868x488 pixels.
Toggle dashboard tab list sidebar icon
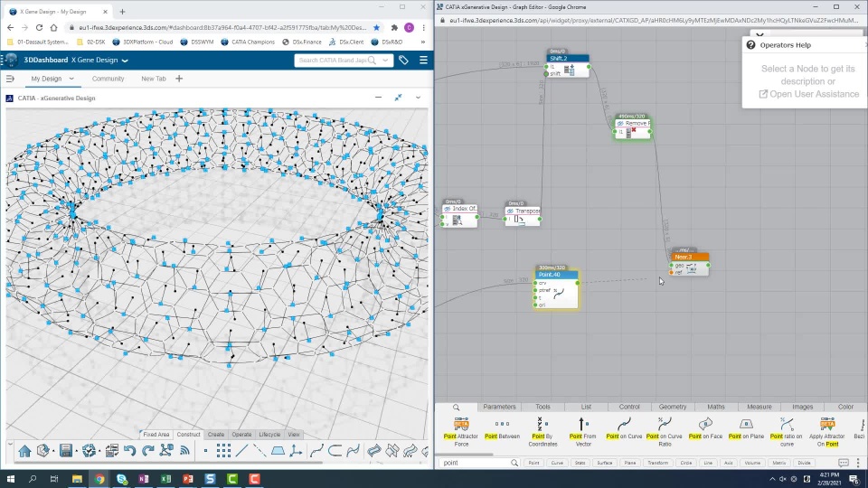pyautogui.click(x=10, y=79)
